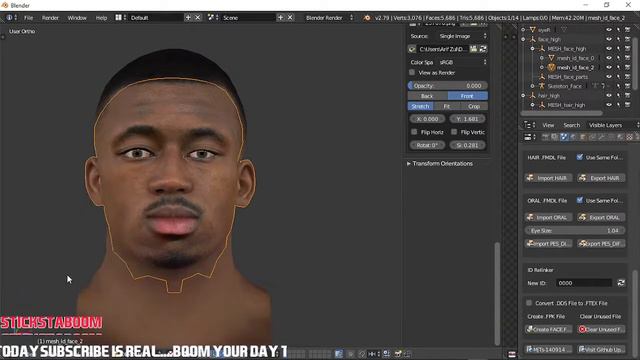The height and width of the screenshot is (360, 640).
Task: Open the Render menu
Action: pyautogui.click(x=50, y=18)
